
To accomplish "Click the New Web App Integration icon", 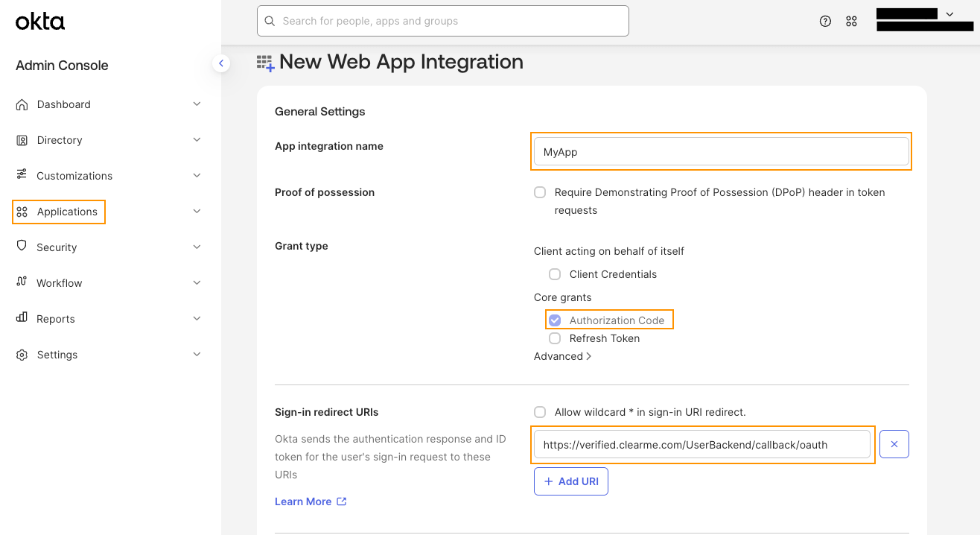I will [x=265, y=63].
